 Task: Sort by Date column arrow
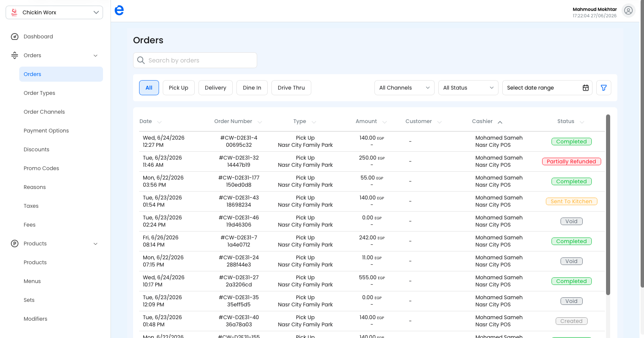click(159, 122)
